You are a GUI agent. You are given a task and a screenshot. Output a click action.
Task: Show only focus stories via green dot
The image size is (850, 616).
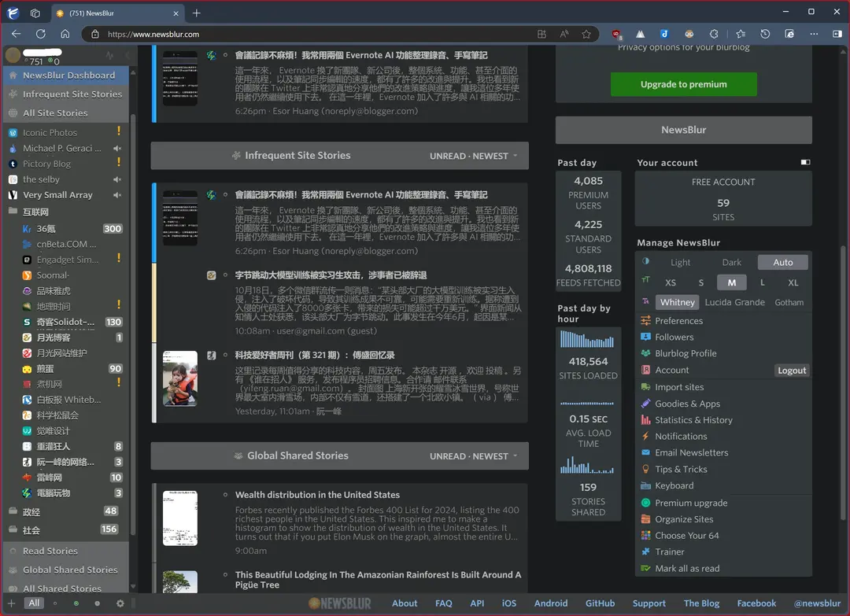tap(76, 603)
